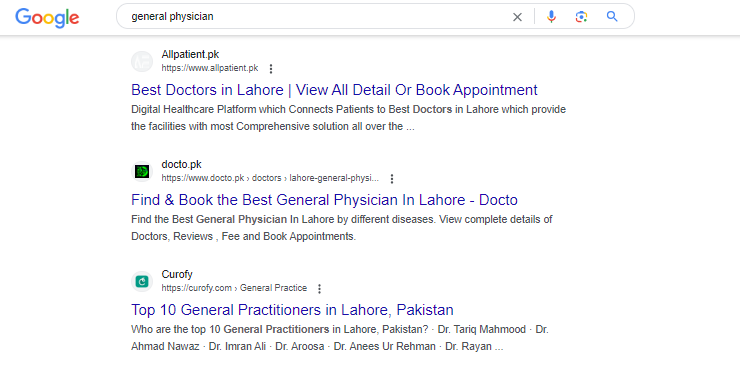This screenshot has height=384, width=740.
Task: Click the docto.pk green favicon
Action: coord(142,171)
